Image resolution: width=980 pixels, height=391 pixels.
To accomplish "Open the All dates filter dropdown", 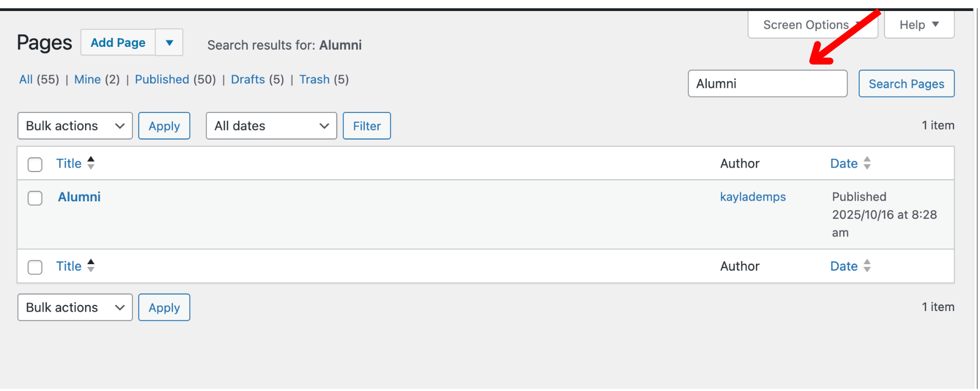I will [271, 126].
